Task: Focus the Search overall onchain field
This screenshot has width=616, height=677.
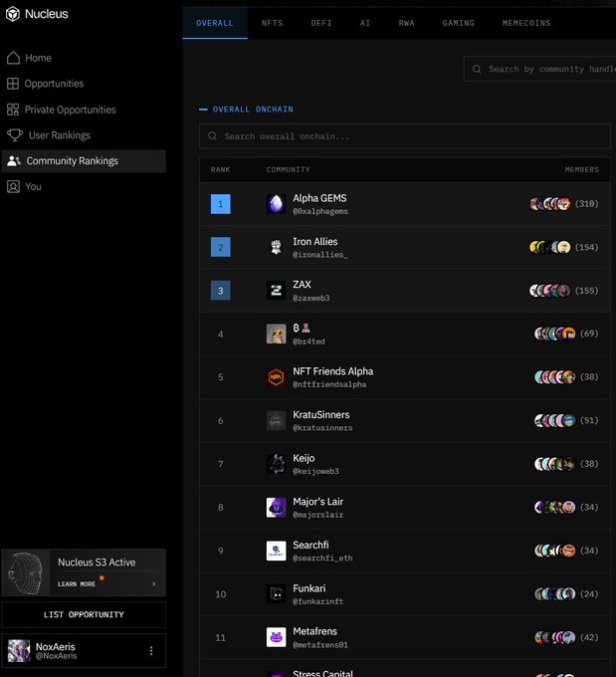Action: point(405,136)
